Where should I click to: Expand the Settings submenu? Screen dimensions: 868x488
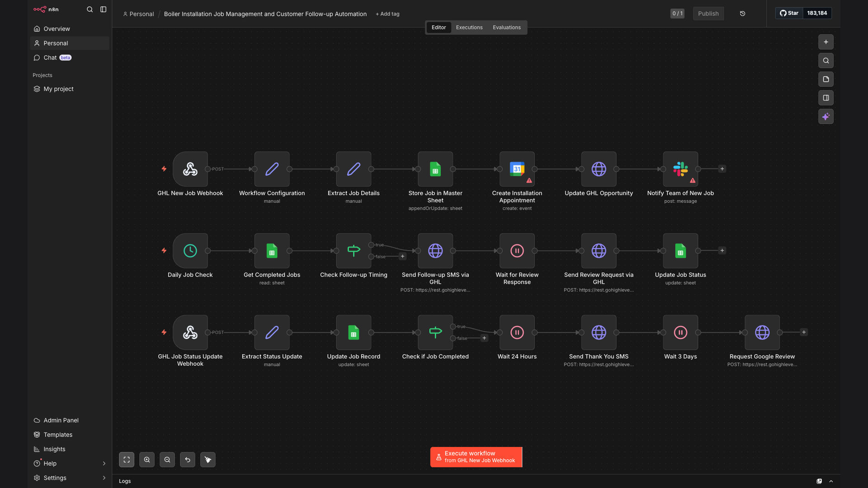tap(104, 478)
